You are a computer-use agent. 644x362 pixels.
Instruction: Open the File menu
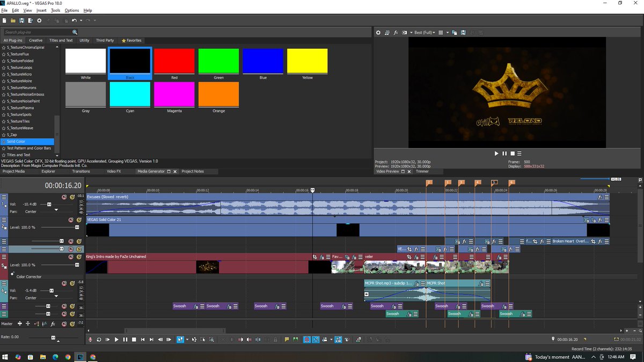(4, 10)
